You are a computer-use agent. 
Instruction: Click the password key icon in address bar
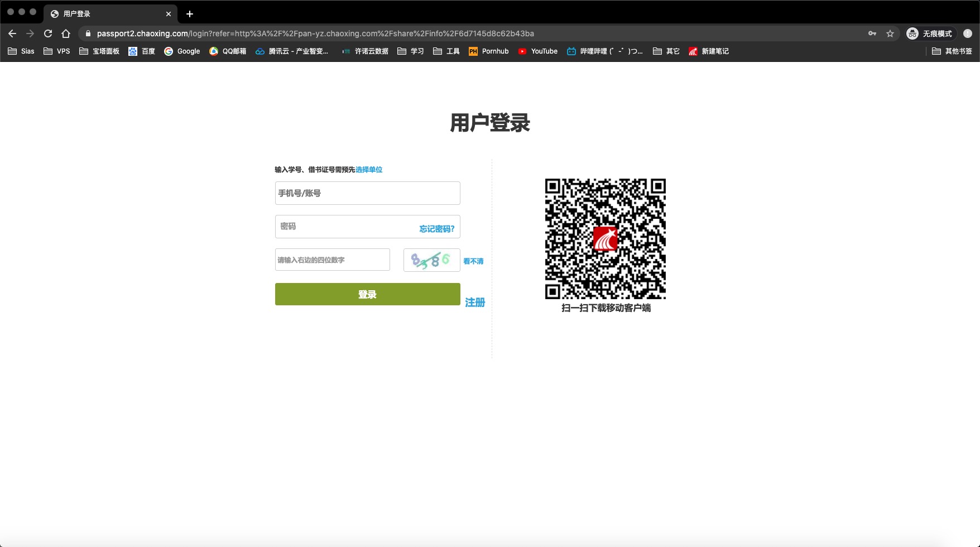click(x=872, y=33)
